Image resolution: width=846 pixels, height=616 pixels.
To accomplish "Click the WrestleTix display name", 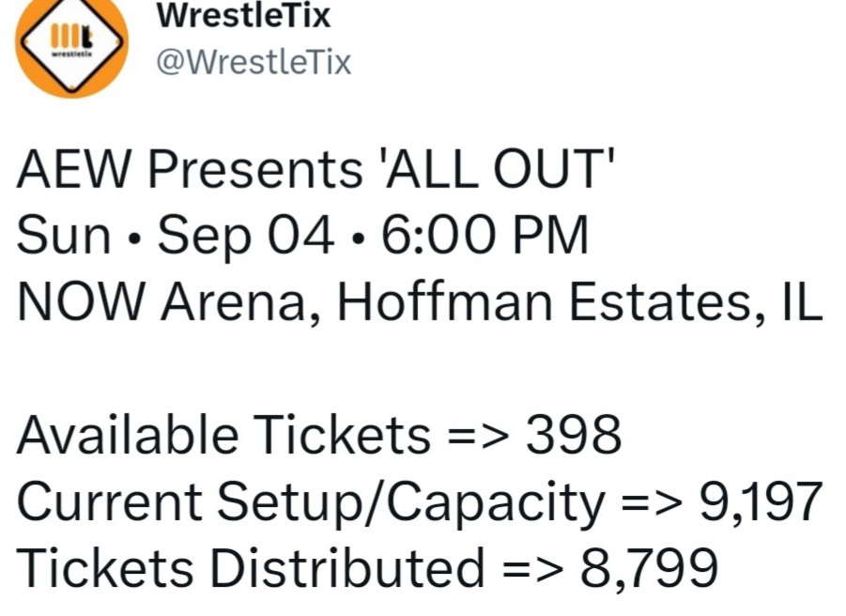I will pyautogui.click(x=243, y=15).
